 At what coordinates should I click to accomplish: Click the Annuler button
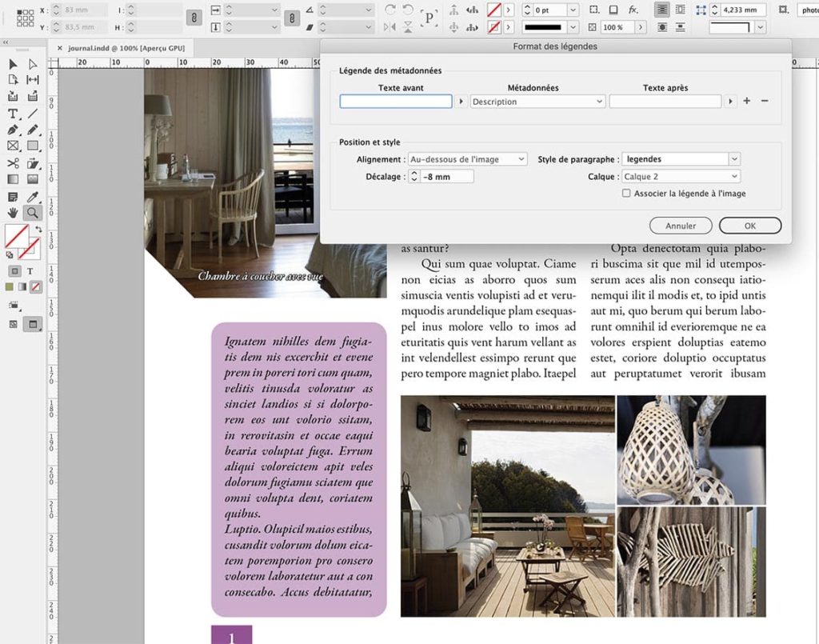pos(681,226)
